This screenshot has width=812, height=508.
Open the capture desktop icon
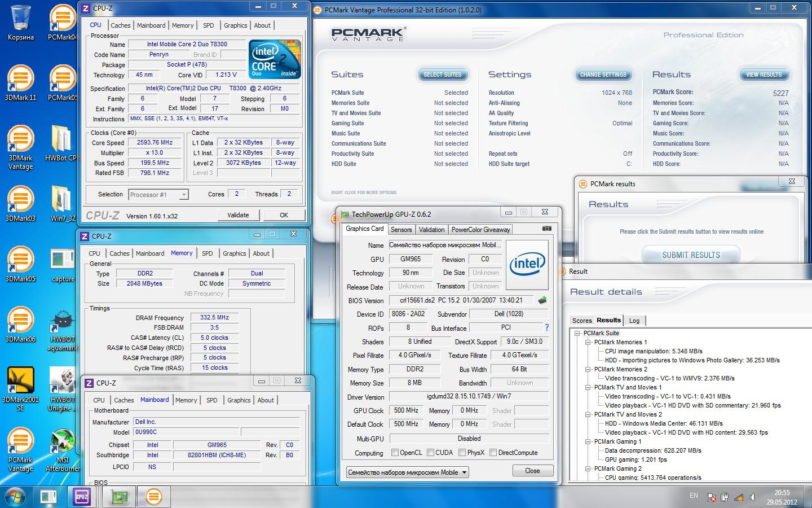62,264
